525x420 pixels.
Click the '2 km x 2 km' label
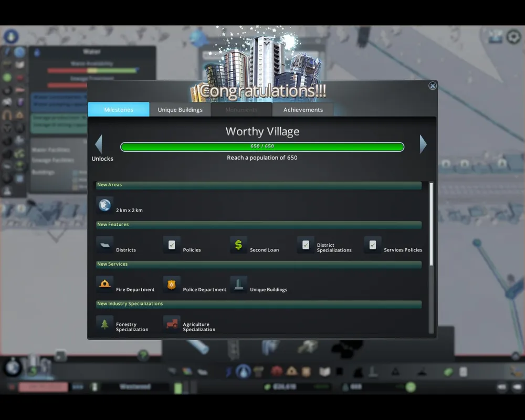pyautogui.click(x=129, y=211)
